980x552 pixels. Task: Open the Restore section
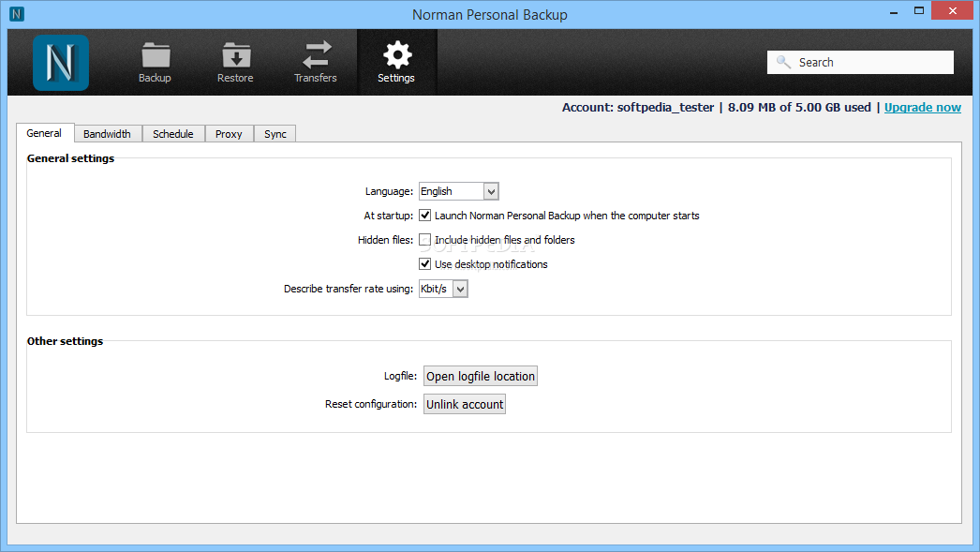tap(235, 63)
